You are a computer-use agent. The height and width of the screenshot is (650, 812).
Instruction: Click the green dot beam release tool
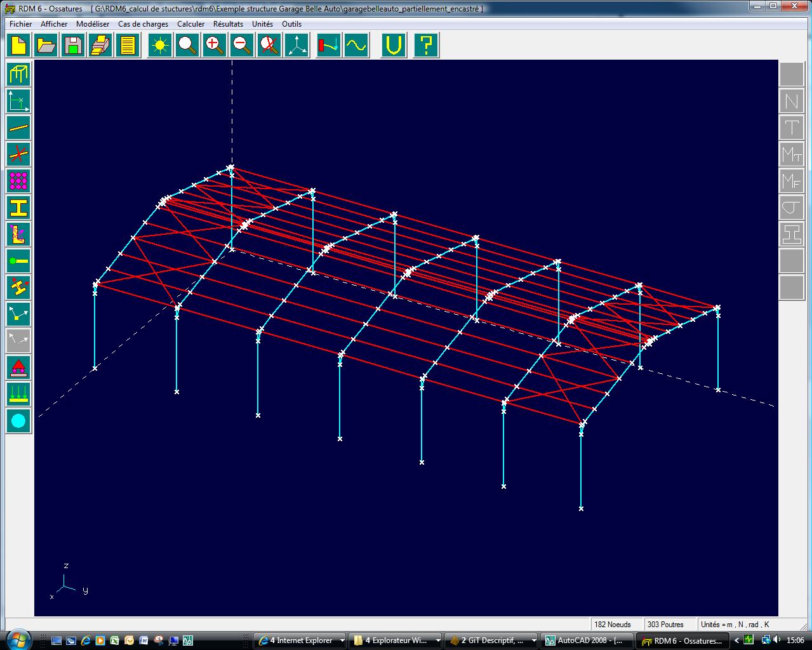coord(18,261)
